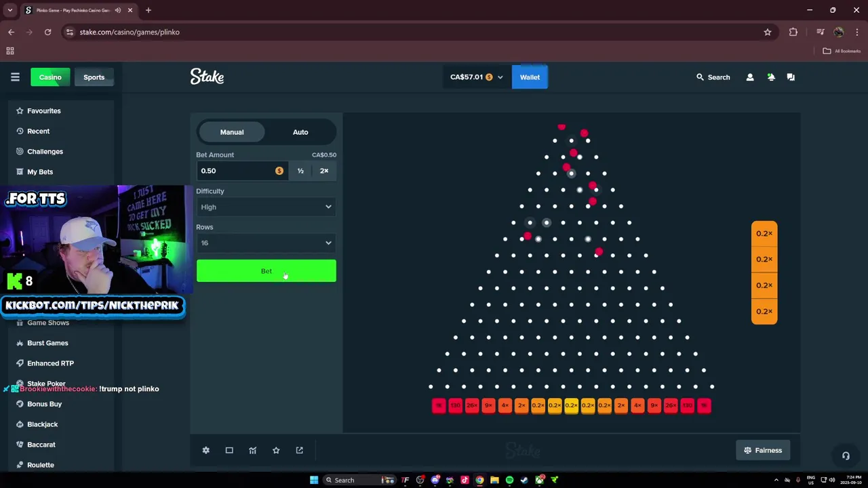The image size is (868, 488).
Task: Toggle theatre mode icon below game
Action: pyautogui.click(x=229, y=450)
